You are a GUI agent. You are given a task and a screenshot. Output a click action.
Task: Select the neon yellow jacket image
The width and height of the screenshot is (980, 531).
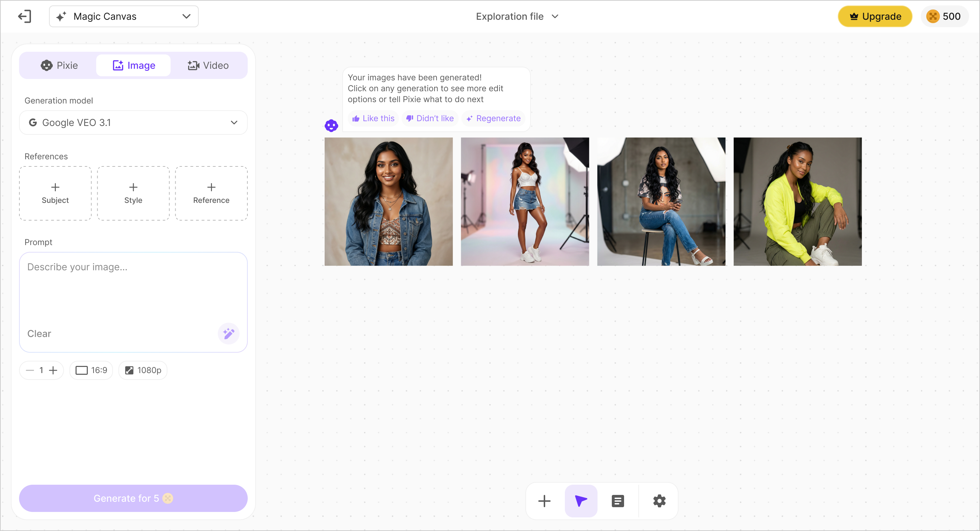(x=797, y=202)
